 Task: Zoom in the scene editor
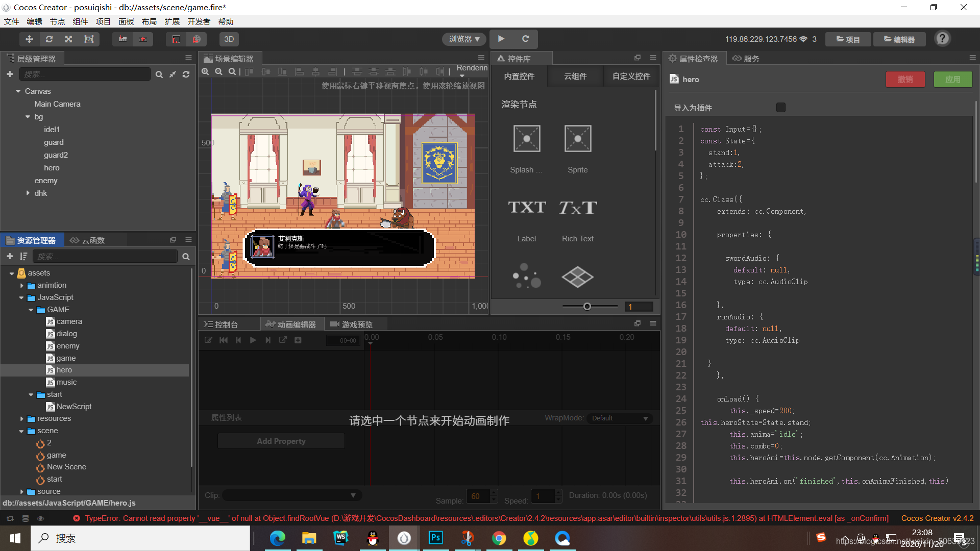pyautogui.click(x=205, y=72)
